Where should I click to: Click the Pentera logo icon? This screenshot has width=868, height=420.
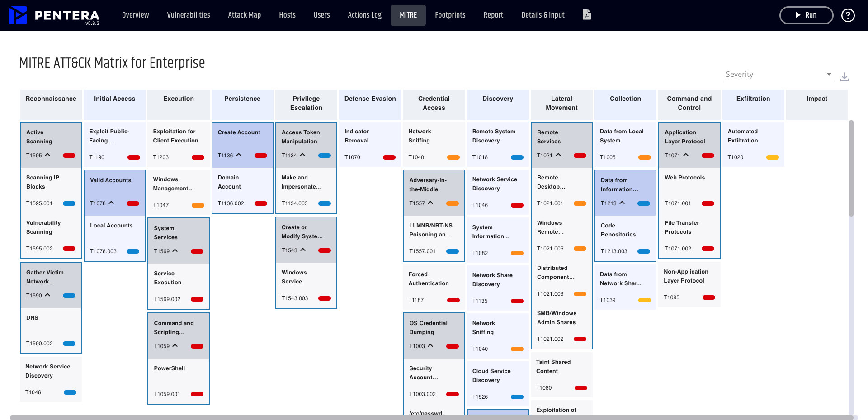coord(18,15)
